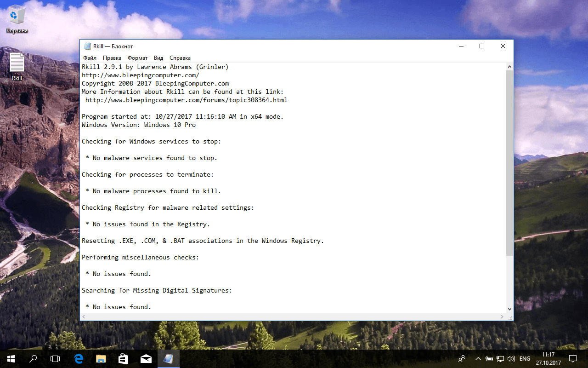
Task: Click "Checking Registry for malware related settings:"
Action: (168, 207)
